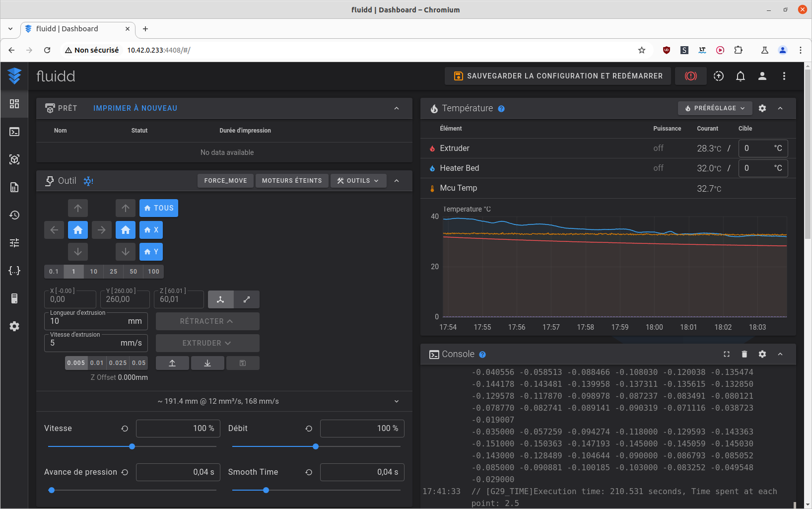The height and width of the screenshot is (509, 812).
Task: Select 10 mm move distance
Action: [94, 272]
